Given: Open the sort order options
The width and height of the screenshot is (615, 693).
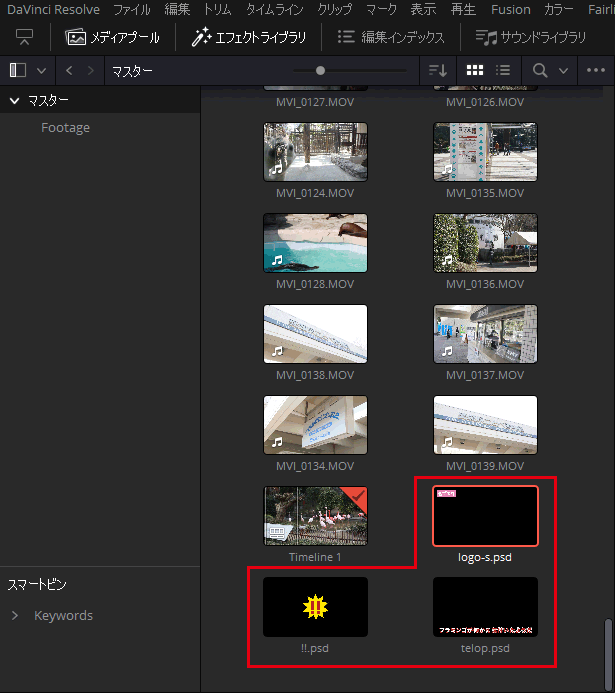Looking at the screenshot, I should [438, 70].
